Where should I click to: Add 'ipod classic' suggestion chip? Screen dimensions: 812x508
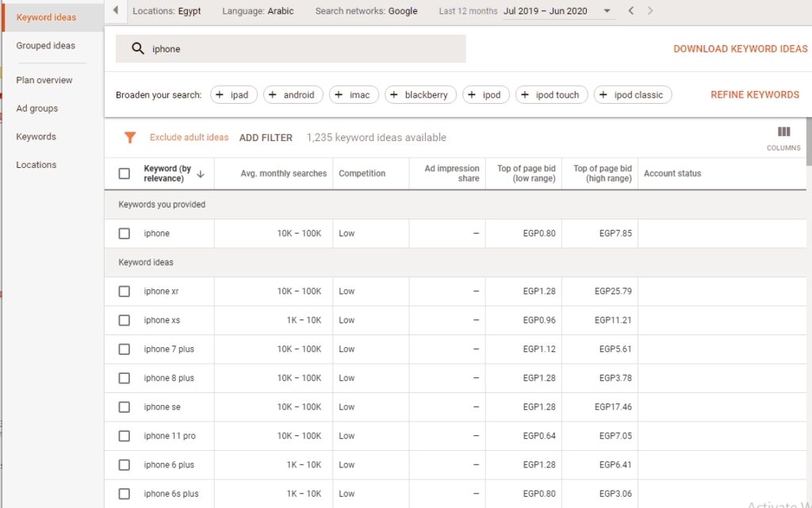pos(633,94)
